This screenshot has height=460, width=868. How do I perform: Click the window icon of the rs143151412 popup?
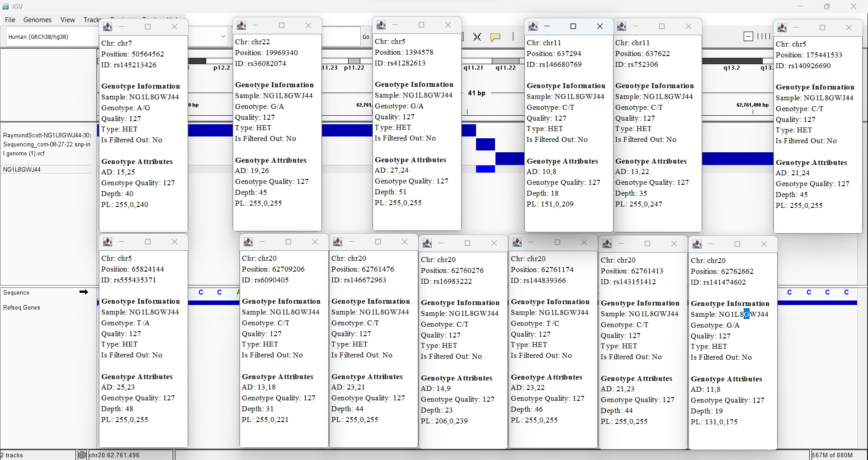pos(607,244)
